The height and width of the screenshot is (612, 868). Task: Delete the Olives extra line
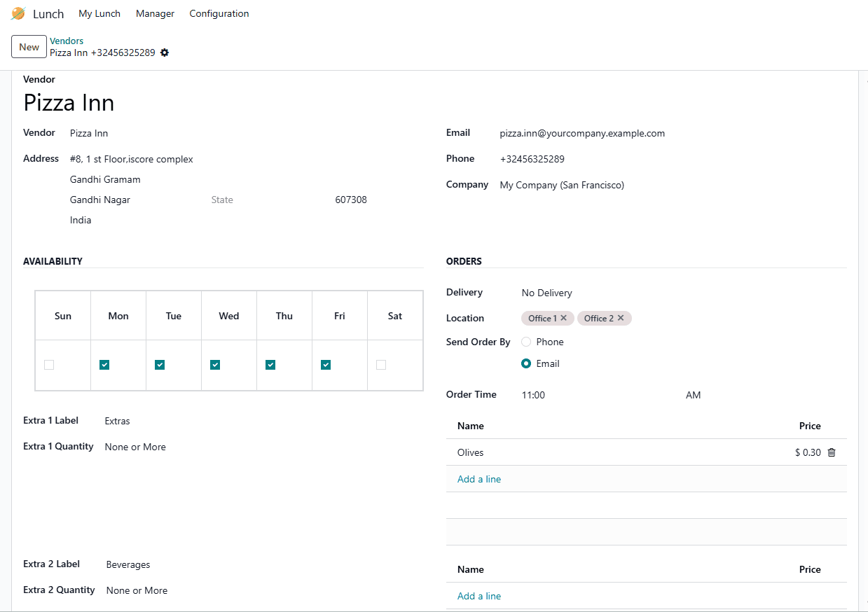832,452
